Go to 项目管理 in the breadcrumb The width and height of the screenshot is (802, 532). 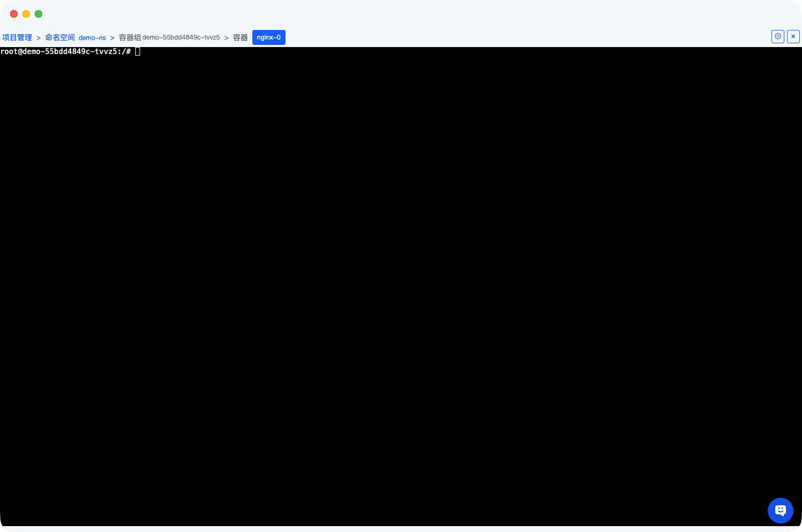point(17,37)
